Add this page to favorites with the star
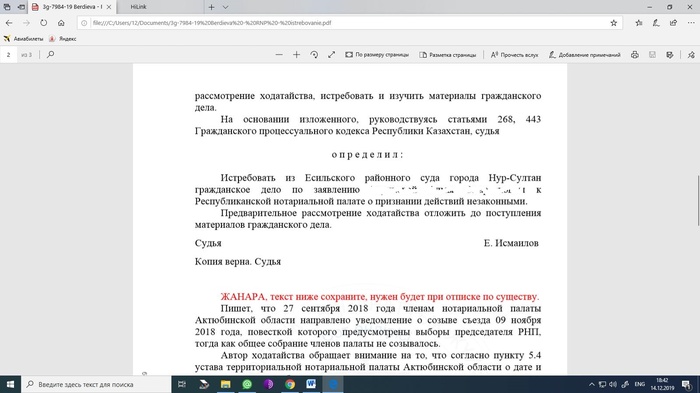The image size is (700, 393). pos(613,23)
